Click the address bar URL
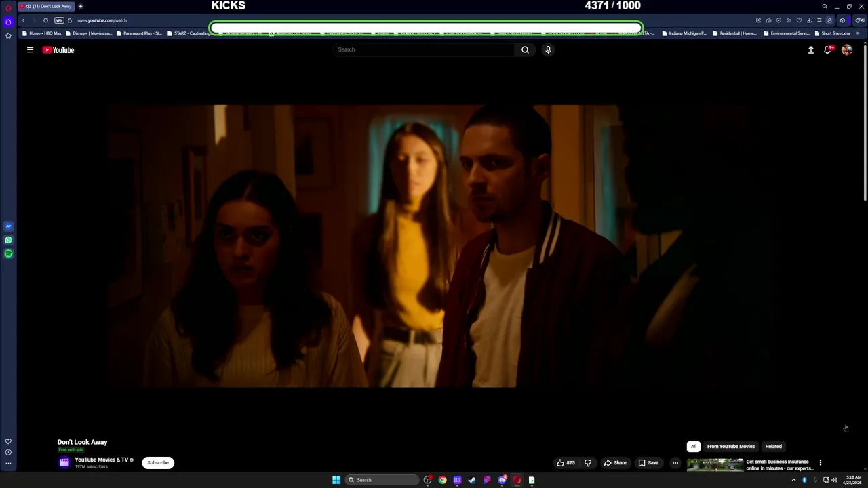 pyautogui.click(x=102, y=20)
